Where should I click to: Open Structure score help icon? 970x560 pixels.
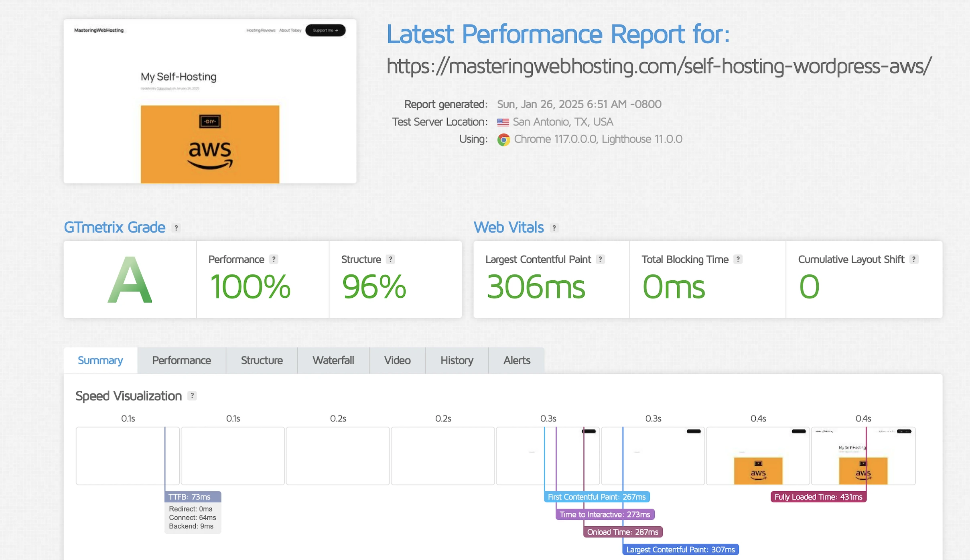click(x=390, y=259)
